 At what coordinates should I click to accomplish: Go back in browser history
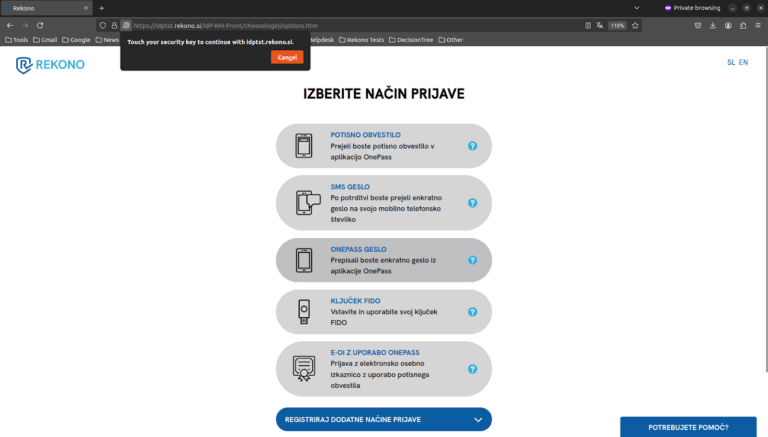[10, 25]
